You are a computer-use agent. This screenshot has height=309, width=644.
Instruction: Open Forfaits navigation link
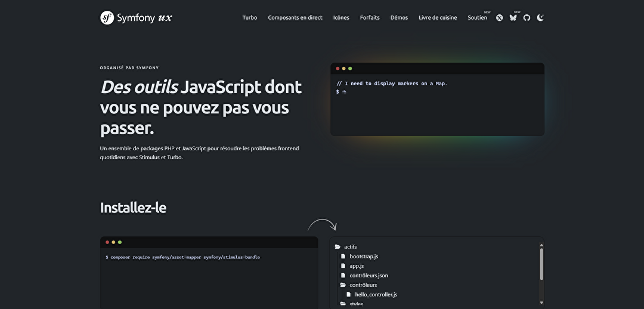coord(370,18)
